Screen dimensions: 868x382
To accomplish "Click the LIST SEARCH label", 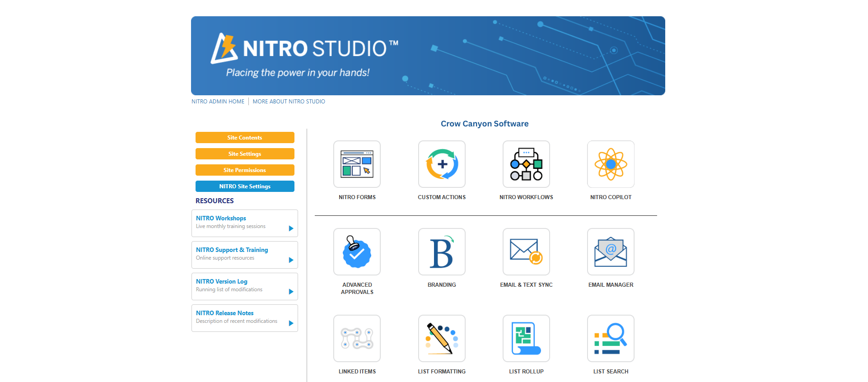I will (611, 372).
